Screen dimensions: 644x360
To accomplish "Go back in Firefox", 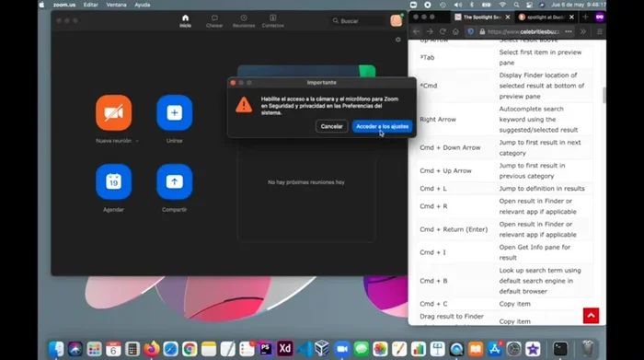I will [417, 31].
